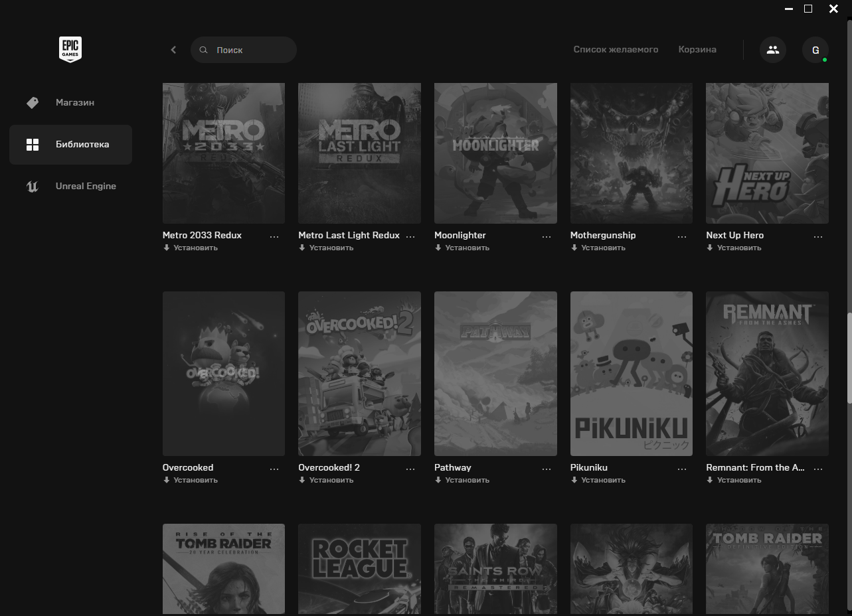
Task: Open the Remnant From the Ashes cover
Action: (x=767, y=374)
